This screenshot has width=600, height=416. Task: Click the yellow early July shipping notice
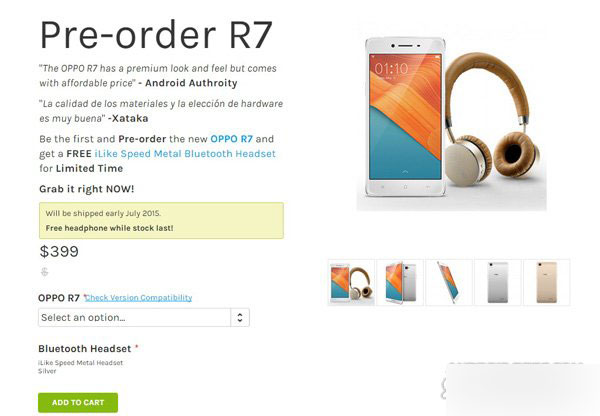point(161,221)
